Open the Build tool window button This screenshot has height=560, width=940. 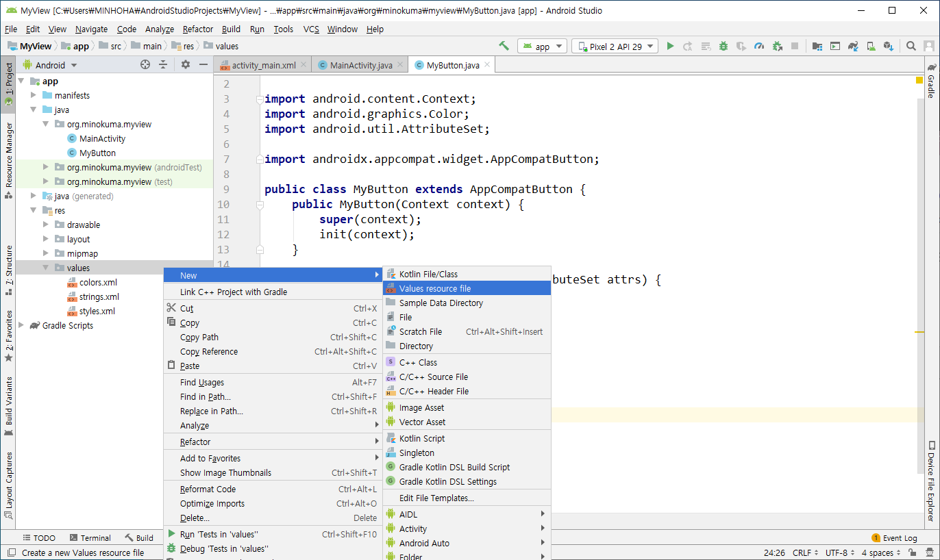(x=139, y=538)
